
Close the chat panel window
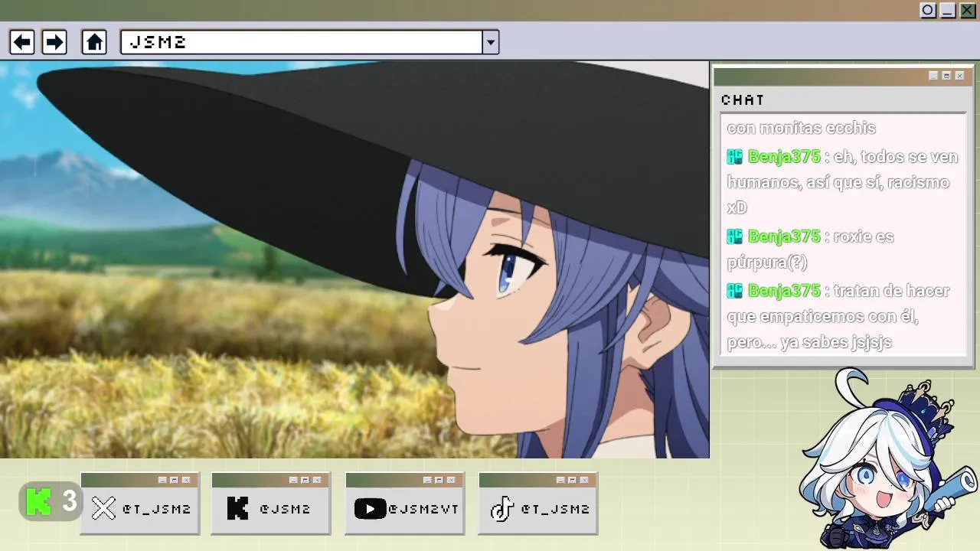(959, 76)
